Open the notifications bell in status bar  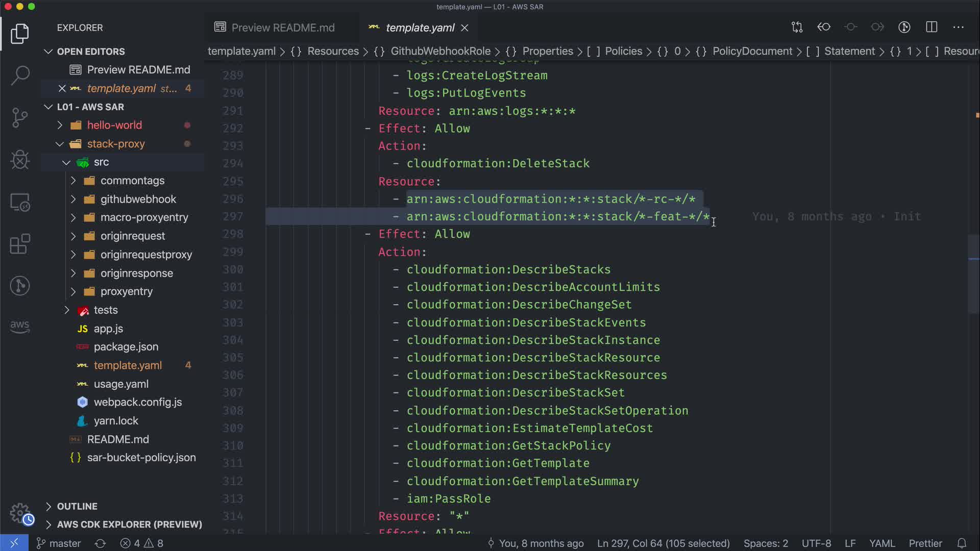tap(962, 543)
